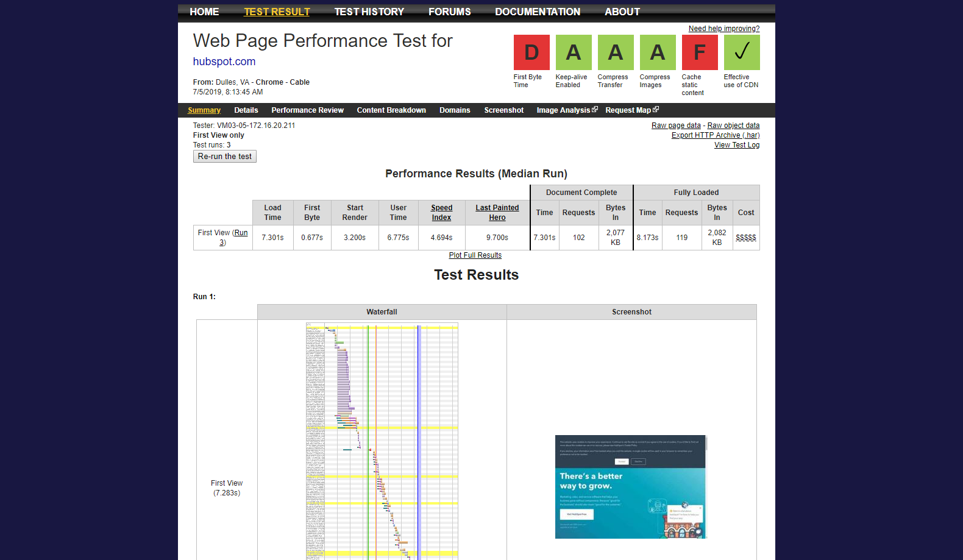The width and height of the screenshot is (963, 560).
Task: Click the Load Time value 7.301s
Action: click(x=272, y=238)
